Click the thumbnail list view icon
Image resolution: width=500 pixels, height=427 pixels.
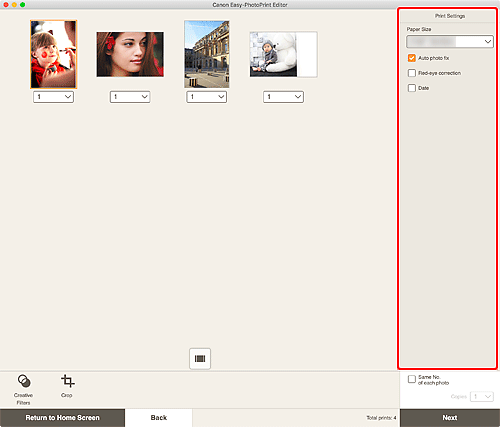pyautogui.click(x=200, y=359)
